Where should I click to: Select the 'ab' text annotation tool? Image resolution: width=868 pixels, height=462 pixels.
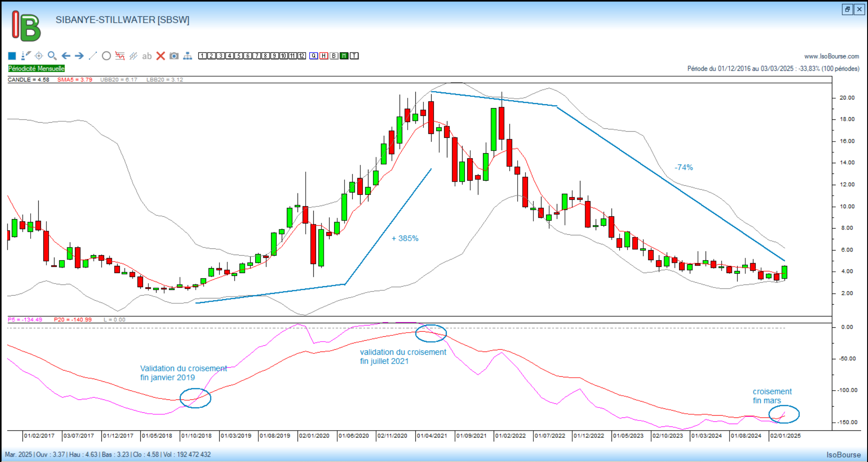coord(147,56)
